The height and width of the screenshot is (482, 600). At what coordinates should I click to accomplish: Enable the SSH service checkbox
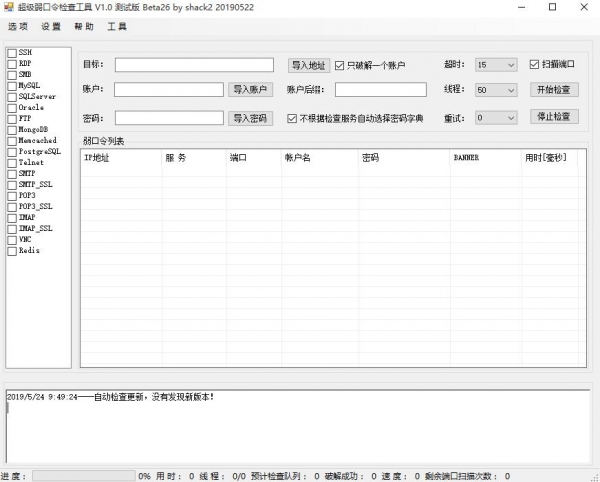12,53
